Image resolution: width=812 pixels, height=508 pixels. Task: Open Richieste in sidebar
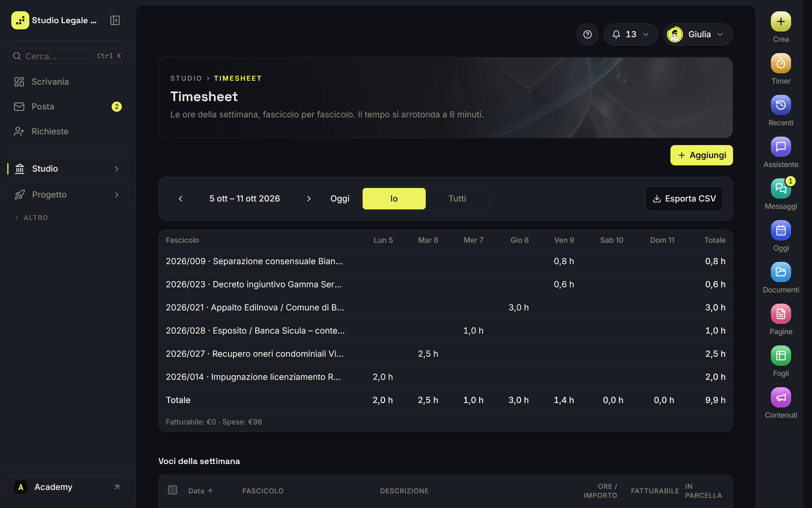[68, 132]
